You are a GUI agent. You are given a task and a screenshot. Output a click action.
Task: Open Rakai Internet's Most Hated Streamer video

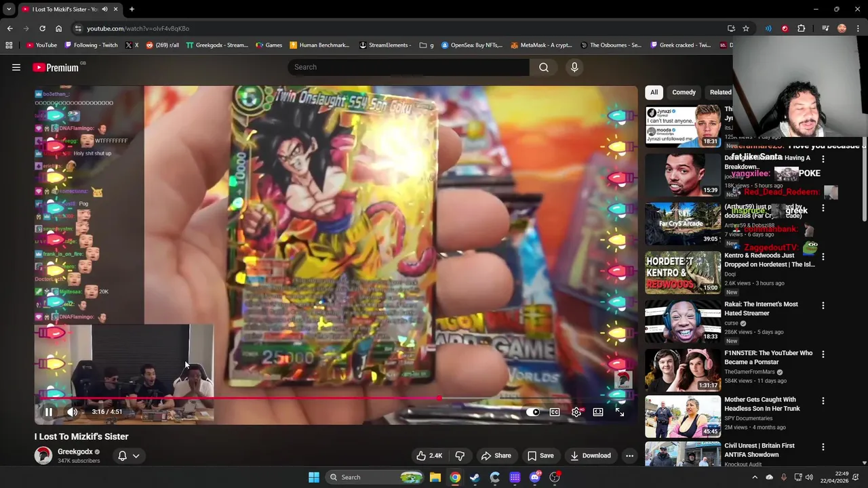[761, 309]
